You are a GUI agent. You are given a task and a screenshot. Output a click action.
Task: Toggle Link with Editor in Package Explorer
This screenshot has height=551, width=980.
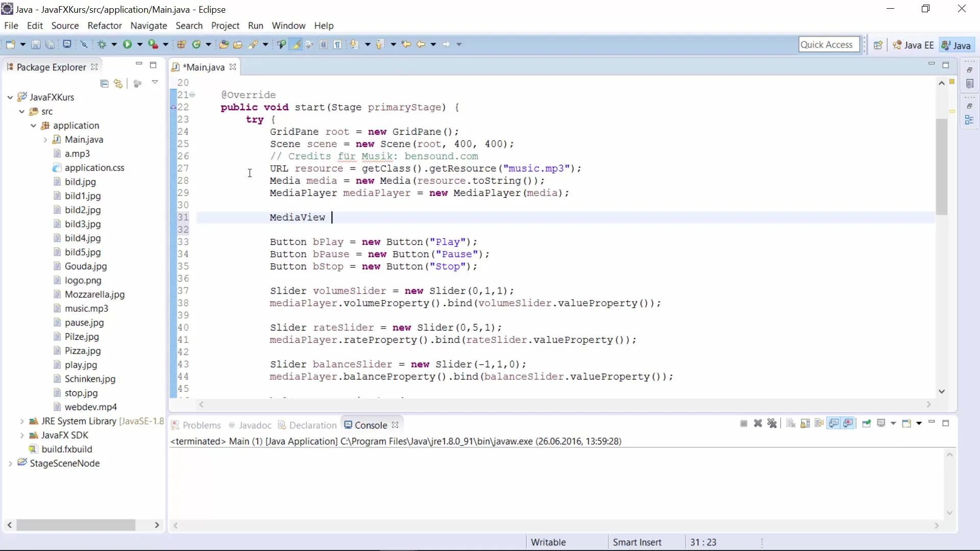[118, 83]
